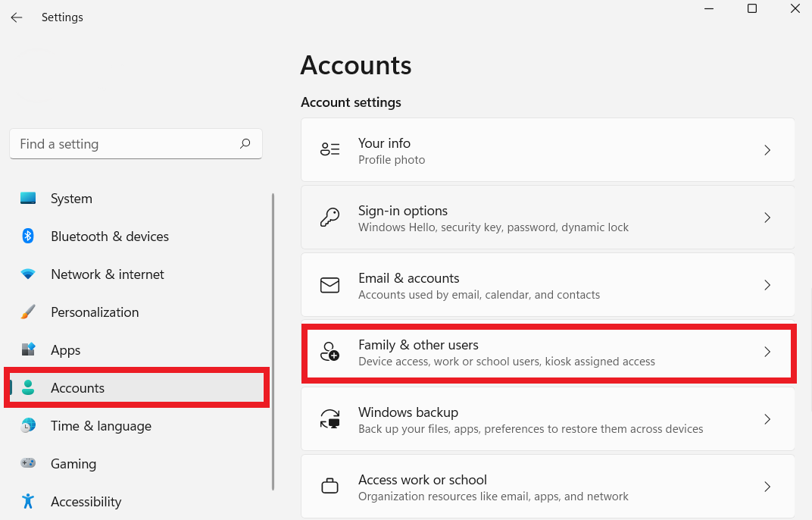Click the Find a setting search box
Screen dimensions: 812x520
pyautogui.click(x=136, y=143)
